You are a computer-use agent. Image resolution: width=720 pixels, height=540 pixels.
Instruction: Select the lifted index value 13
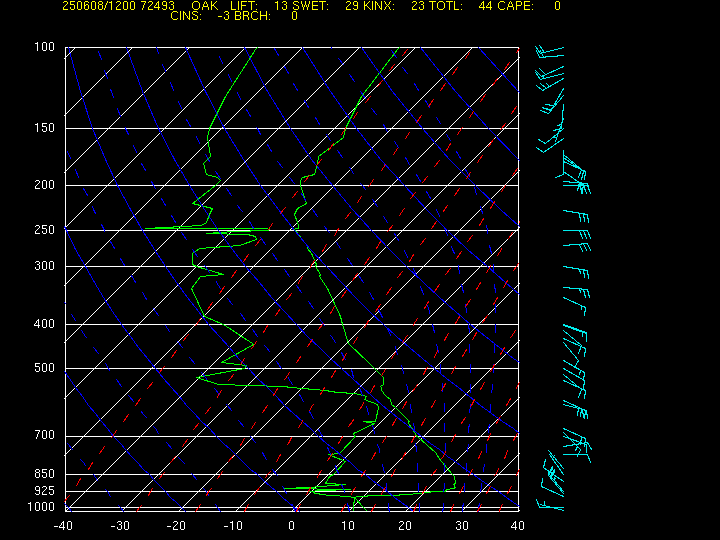coord(281,6)
